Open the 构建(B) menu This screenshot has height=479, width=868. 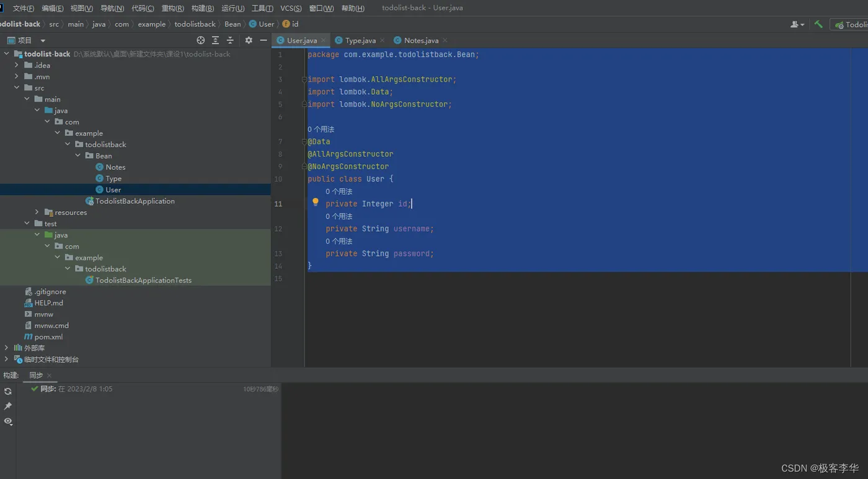(202, 8)
